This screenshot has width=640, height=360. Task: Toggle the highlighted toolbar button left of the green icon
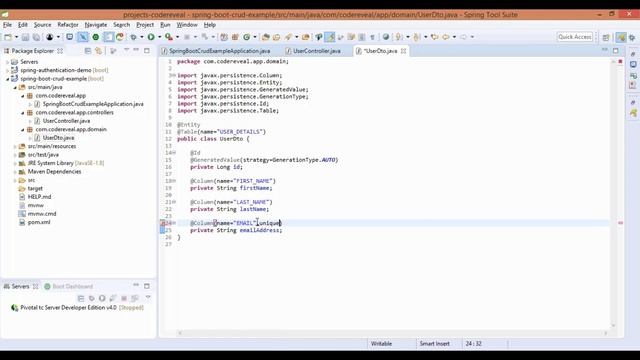coord(83,37)
